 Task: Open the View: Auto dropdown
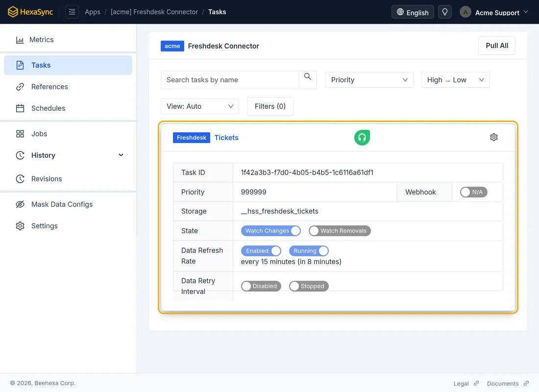tap(200, 106)
